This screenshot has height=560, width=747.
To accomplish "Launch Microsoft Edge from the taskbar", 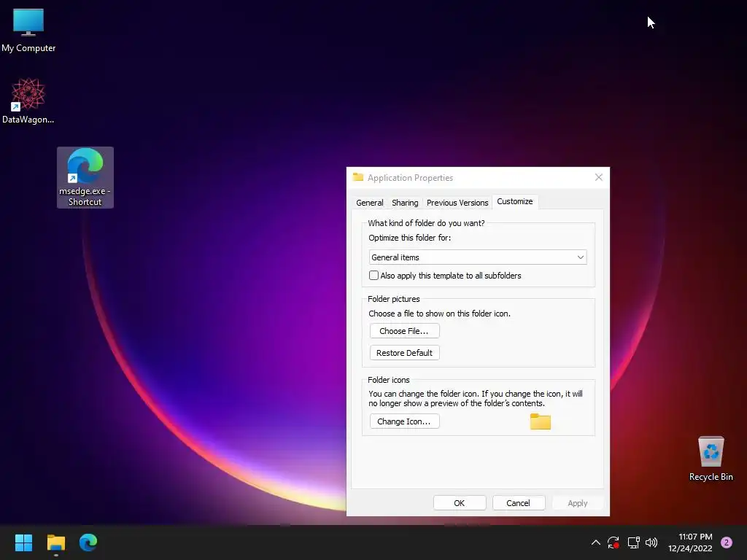I will tap(88, 542).
